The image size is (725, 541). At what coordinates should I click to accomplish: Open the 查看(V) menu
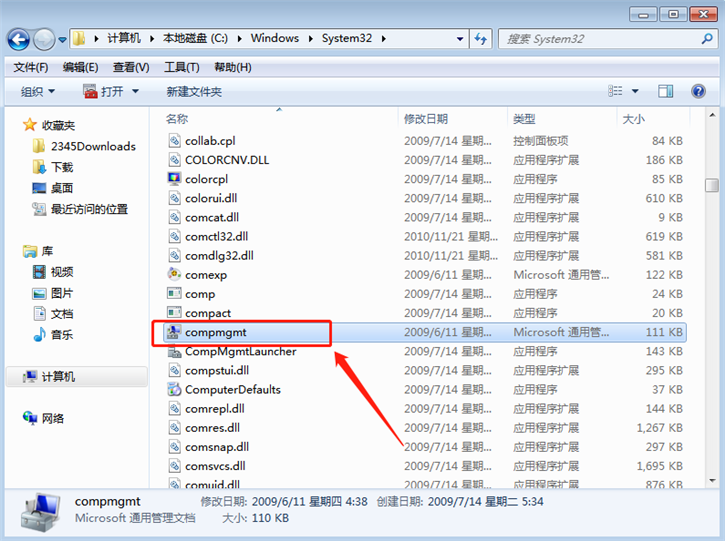131,68
